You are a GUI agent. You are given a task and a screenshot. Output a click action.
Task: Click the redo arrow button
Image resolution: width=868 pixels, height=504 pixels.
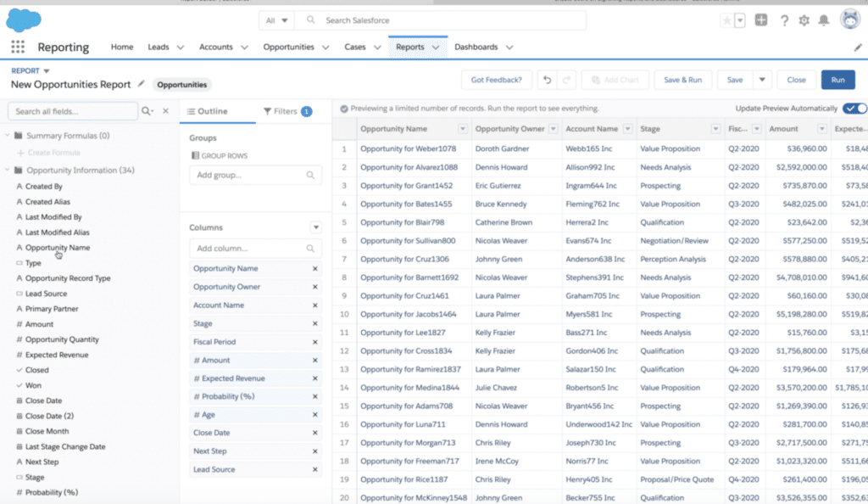coord(566,80)
